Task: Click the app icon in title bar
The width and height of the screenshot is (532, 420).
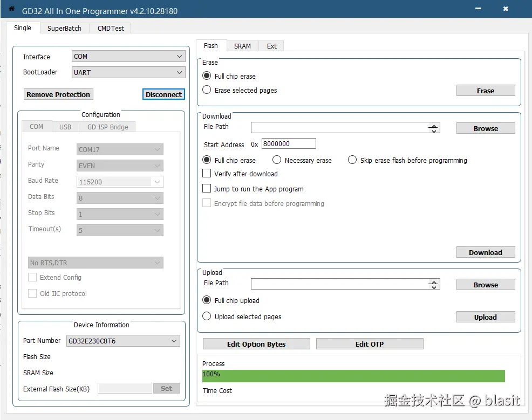Action: point(11,9)
